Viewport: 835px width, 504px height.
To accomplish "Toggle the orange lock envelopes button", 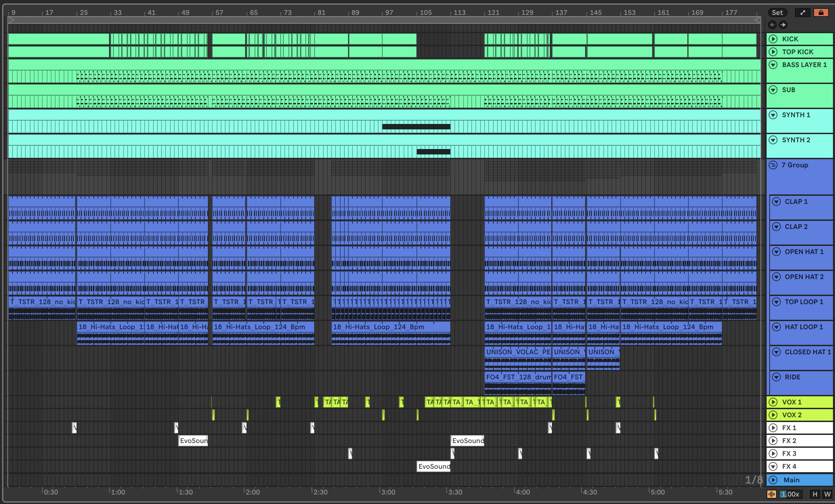I will (821, 13).
